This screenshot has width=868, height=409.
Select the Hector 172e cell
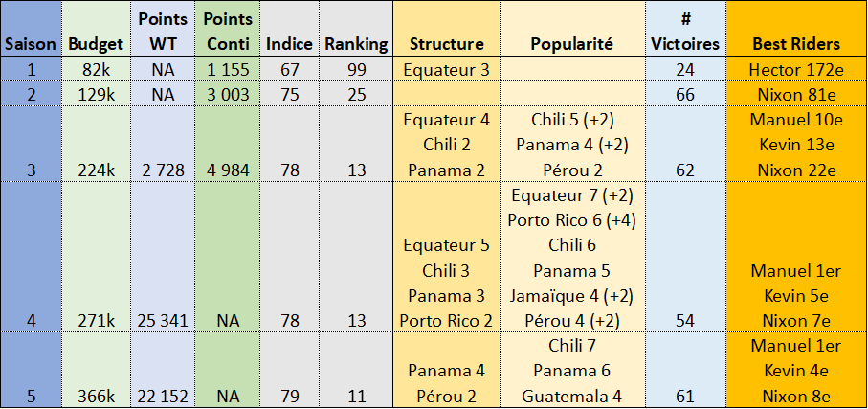[x=796, y=69]
